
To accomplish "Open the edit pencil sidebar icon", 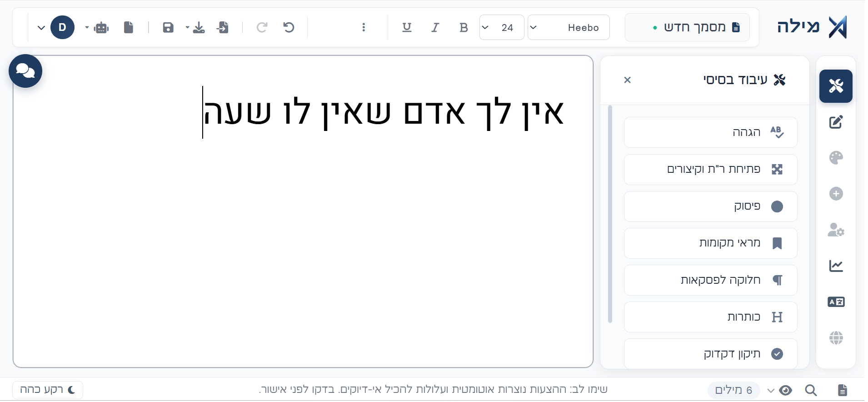I will (836, 122).
